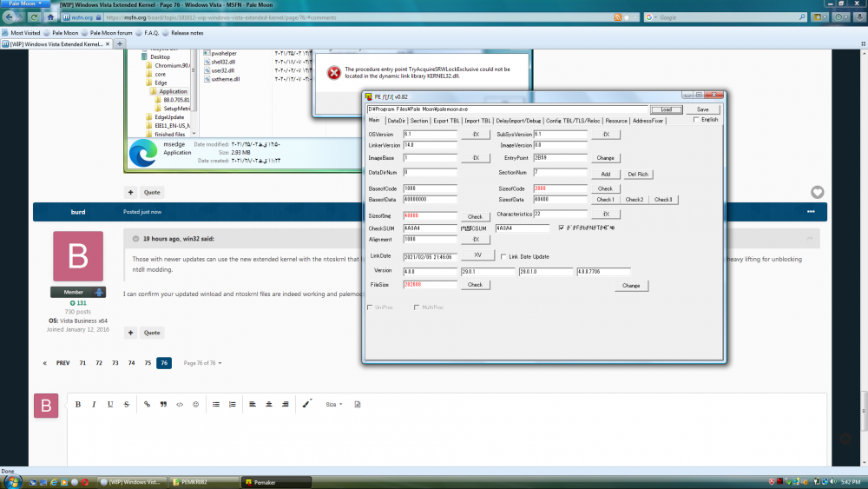
Task: Insert a link using the editor link icon
Action: coord(147,405)
